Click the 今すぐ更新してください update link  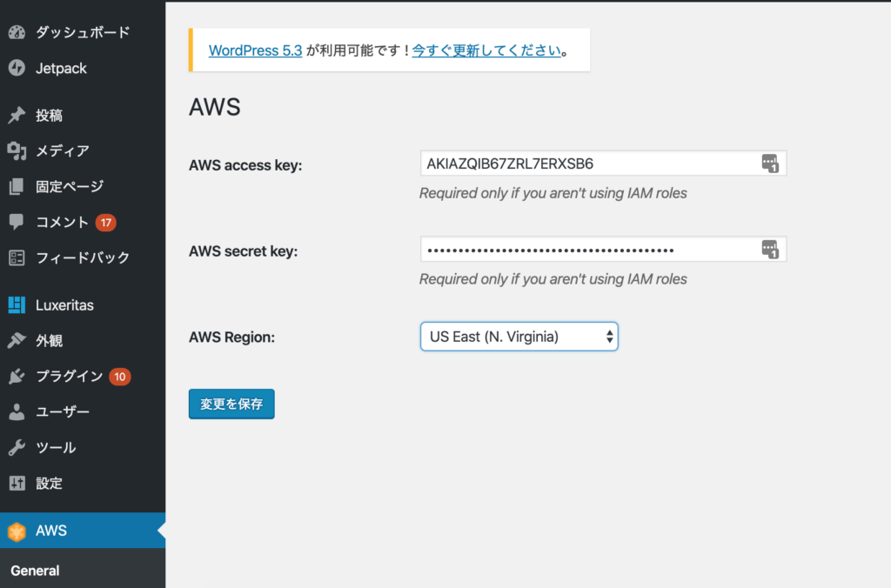click(486, 50)
